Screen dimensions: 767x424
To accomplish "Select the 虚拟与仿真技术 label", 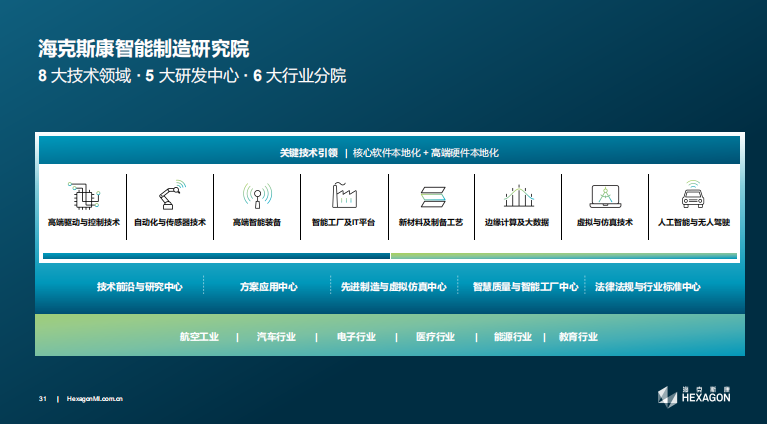I will coord(605,223).
